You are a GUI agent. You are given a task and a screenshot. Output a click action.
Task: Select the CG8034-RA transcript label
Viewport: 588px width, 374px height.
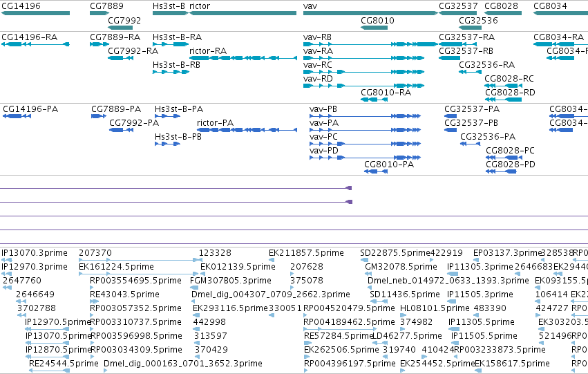(559, 37)
